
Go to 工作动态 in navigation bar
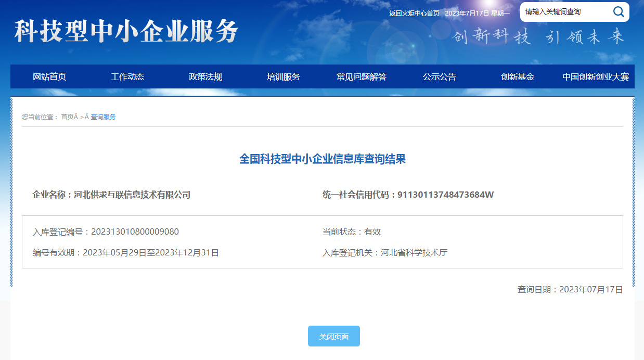127,77
